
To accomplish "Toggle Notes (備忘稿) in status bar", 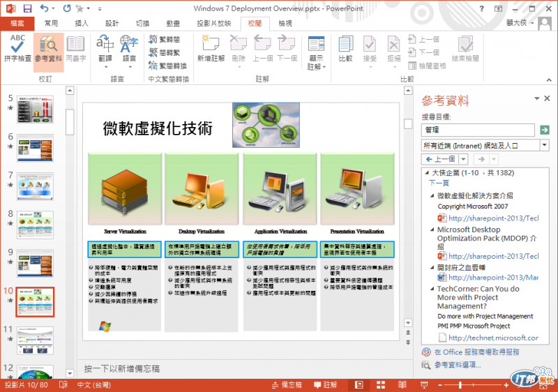I will point(287,385).
